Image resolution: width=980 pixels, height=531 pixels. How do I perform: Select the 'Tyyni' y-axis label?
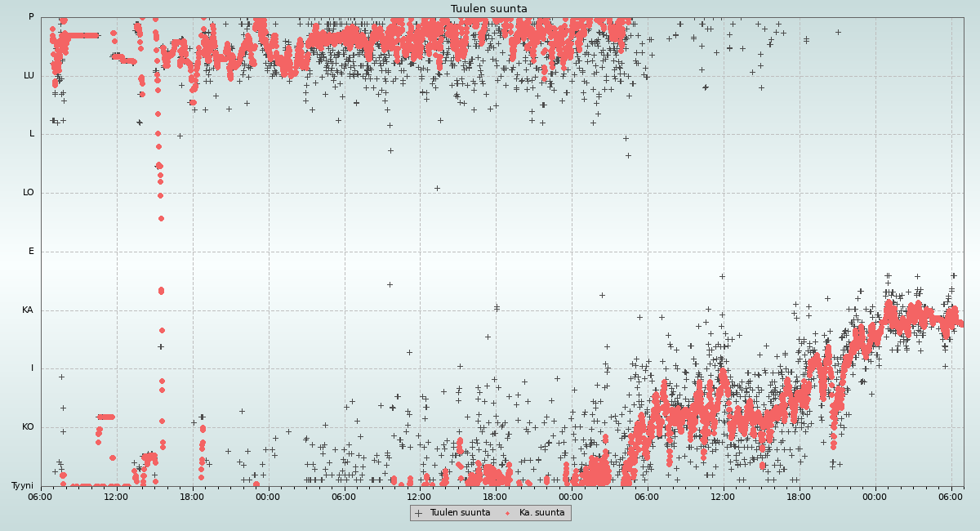[x=22, y=486]
